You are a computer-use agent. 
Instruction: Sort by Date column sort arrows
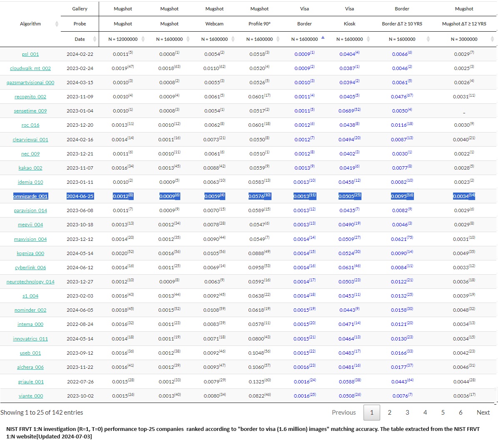95,39
